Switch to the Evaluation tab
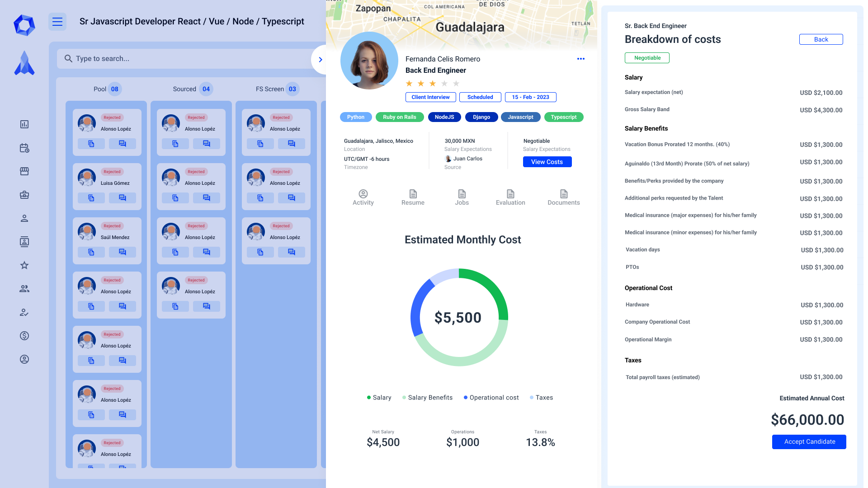This screenshot has width=868, height=488. tap(510, 197)
